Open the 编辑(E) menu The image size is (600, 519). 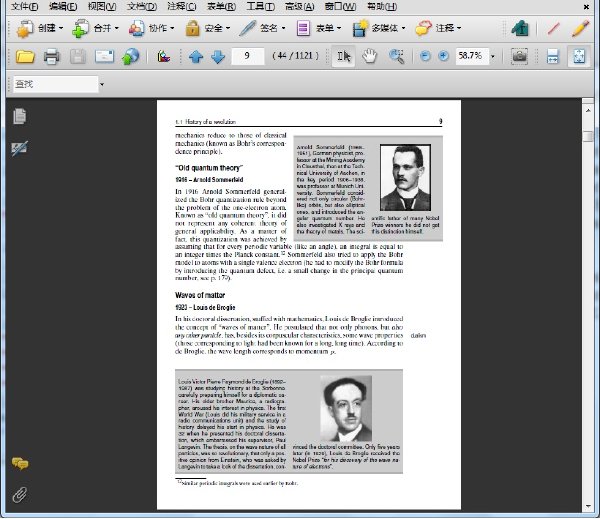[x=63, y=7]
